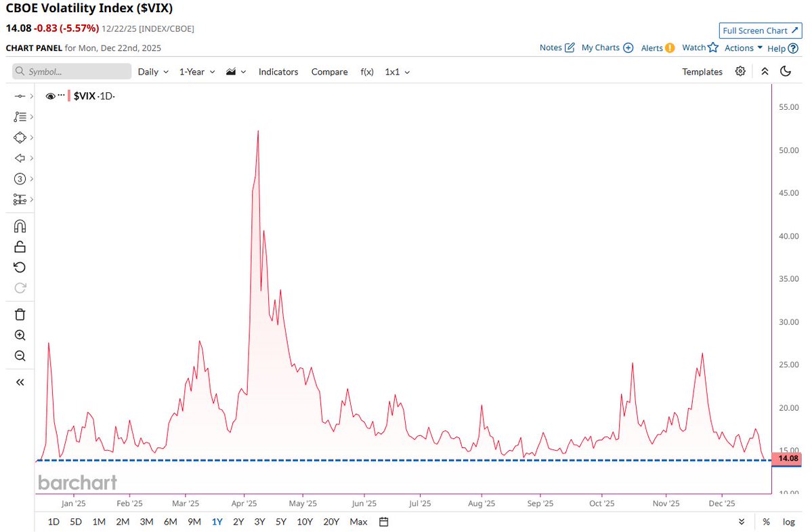Zoom in using the magnifier plus icon
The width and height of the screenshot is (812, 532).
[x=20, y=335]
